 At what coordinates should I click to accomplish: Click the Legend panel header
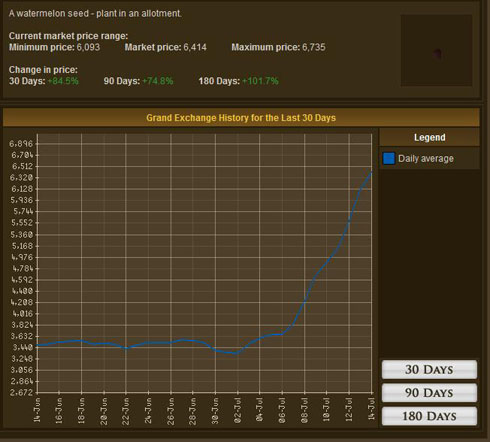coord(429,137)
